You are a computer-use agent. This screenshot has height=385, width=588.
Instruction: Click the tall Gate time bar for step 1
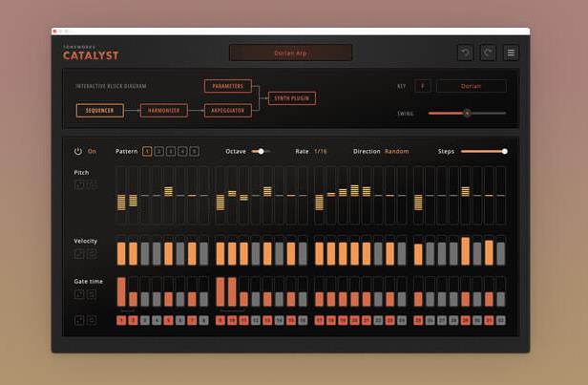coord(121,292)
